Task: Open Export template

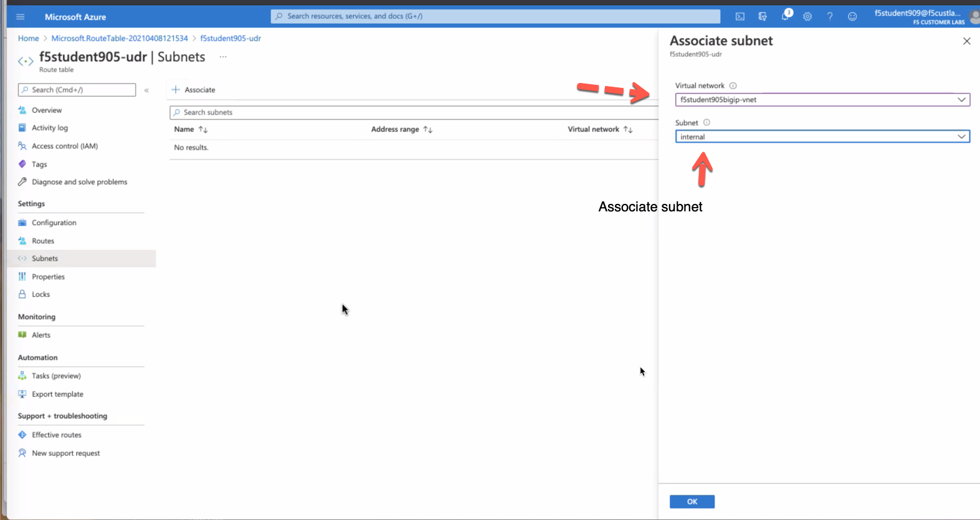Action: point(57,394)
